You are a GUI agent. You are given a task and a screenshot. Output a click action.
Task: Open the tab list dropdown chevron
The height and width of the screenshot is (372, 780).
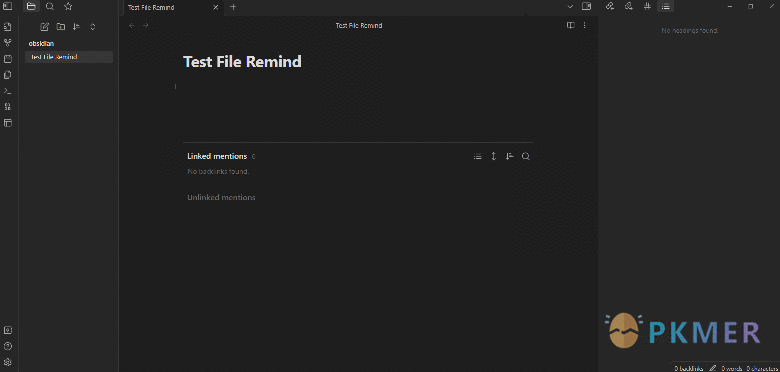click(x=570, y=6)
